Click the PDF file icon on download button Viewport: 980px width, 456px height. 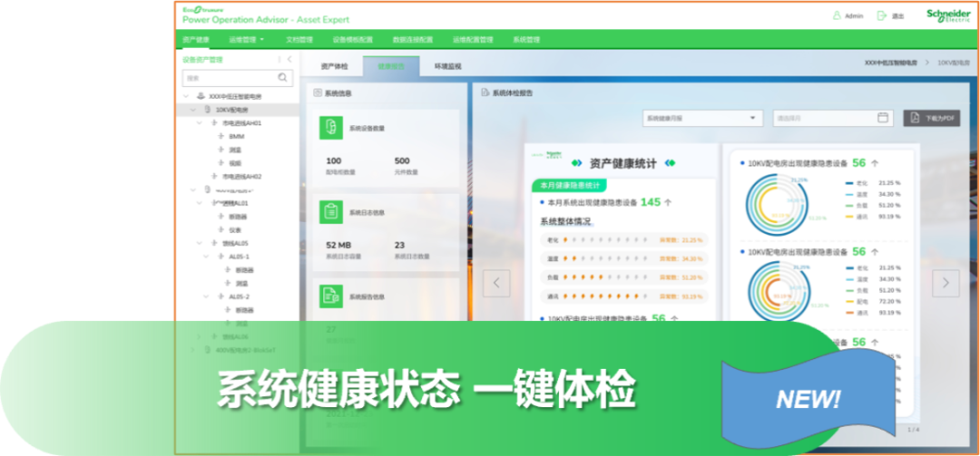[x=915, y=118]
